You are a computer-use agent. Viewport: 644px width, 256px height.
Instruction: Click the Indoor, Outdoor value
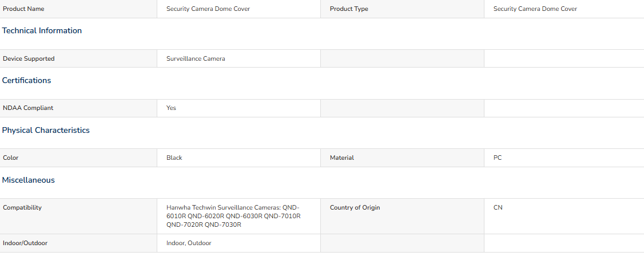(189, 243)
